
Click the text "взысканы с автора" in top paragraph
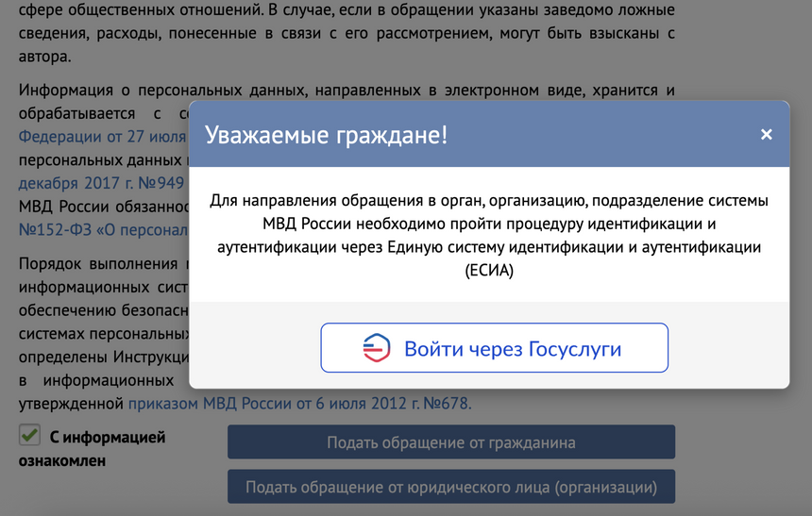click(623, 36)
